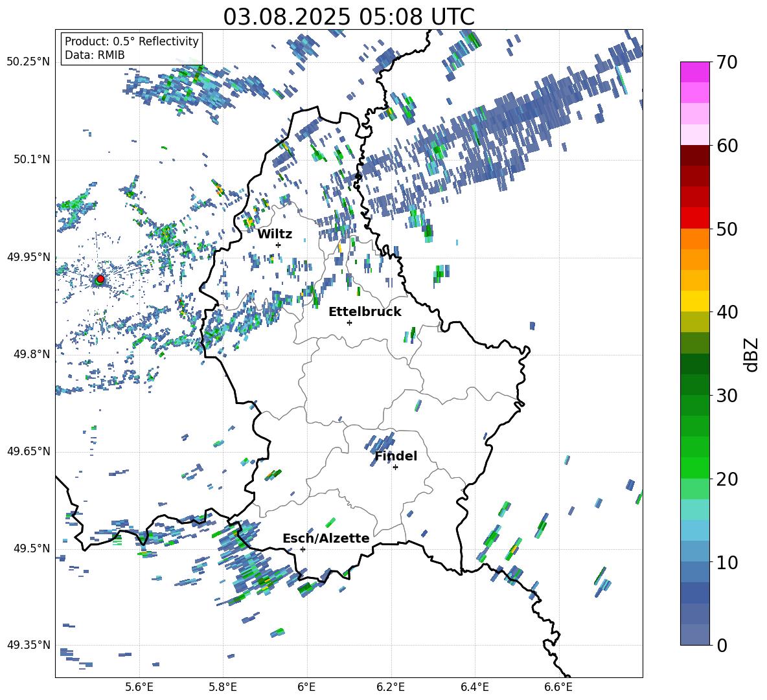Click the 5.8°E longitude label

(x=223, y=688)
